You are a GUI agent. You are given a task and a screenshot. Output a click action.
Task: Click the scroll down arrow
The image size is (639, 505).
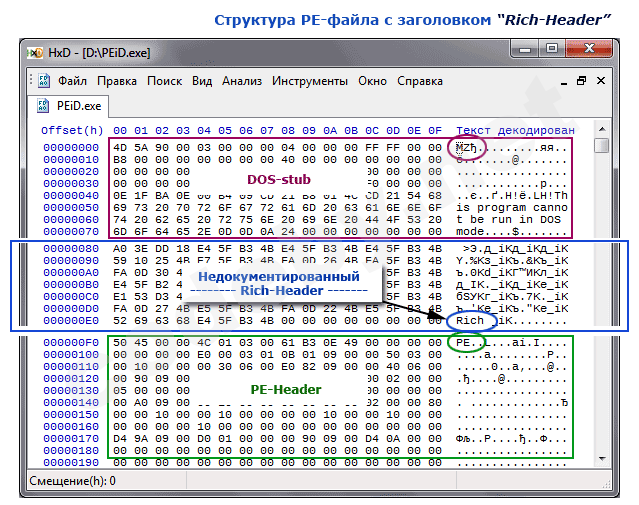[x=602, y=459]
